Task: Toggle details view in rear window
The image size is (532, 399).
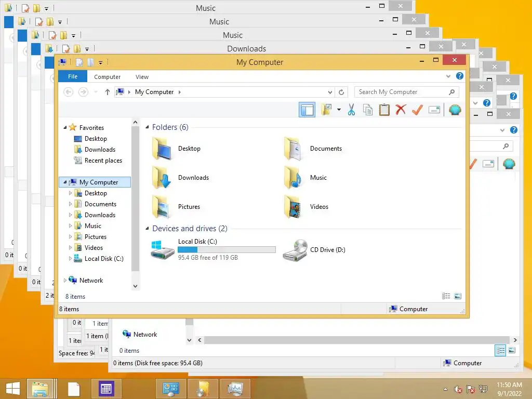Action: pos(500,350)
